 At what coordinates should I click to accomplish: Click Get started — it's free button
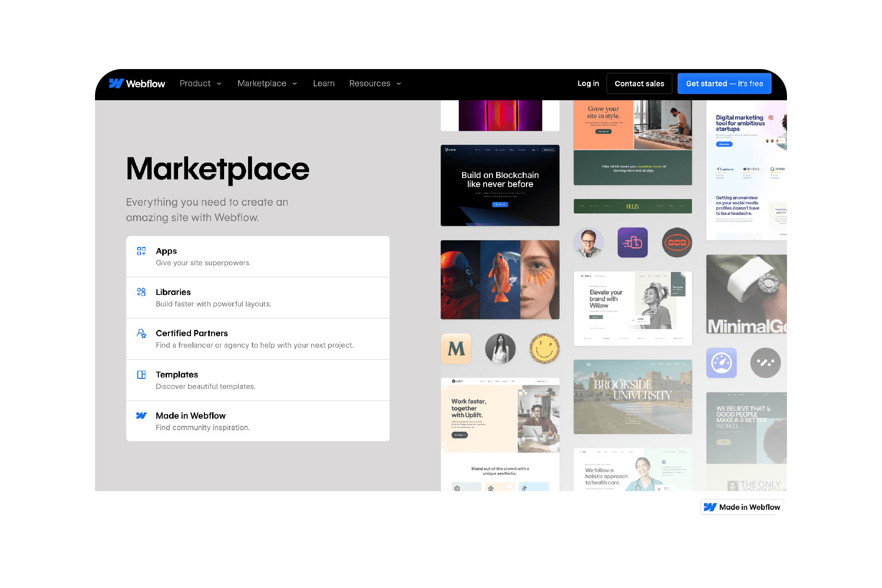pyautogui.click(x=725, y=83)
